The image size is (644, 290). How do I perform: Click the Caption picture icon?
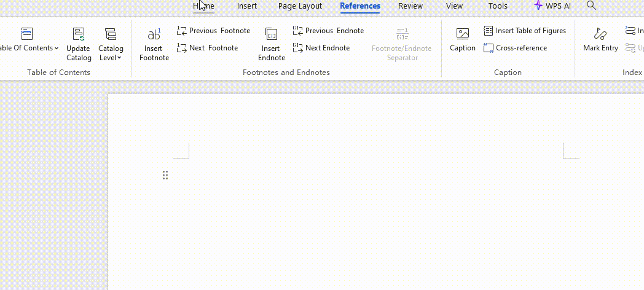pyautogui.click(x=463, y=34)
